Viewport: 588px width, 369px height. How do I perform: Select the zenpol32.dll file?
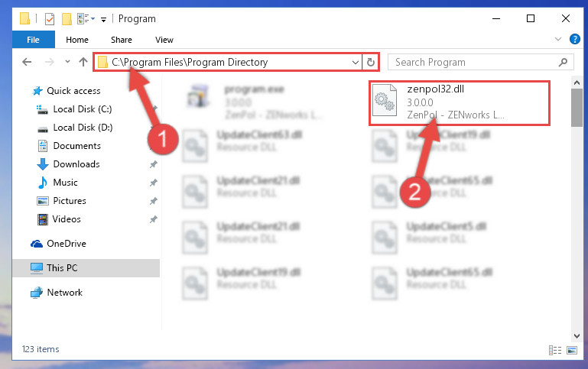460,102
